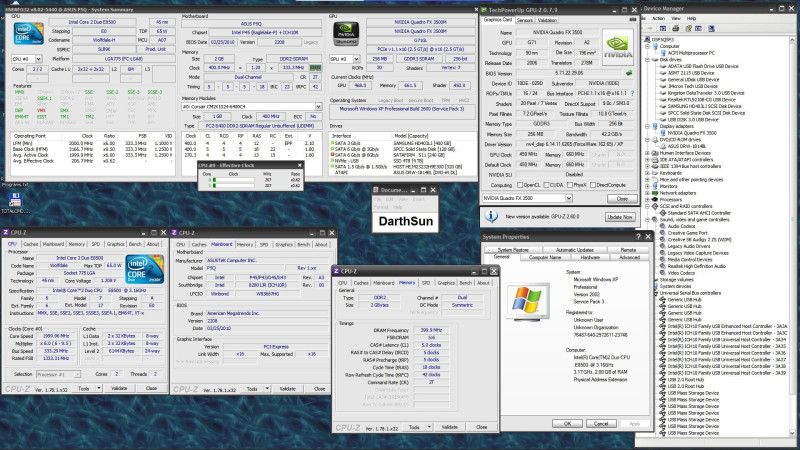Open the GPU #0 selector dropdown in HWiNFO
Screen dimensions: 800x450
(356, 59)
